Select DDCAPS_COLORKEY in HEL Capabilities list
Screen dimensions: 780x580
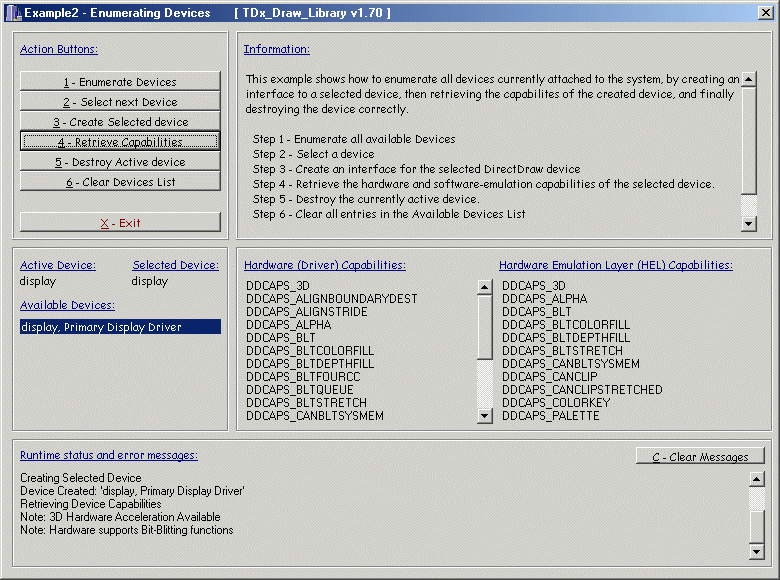click(x=551, y=403)
